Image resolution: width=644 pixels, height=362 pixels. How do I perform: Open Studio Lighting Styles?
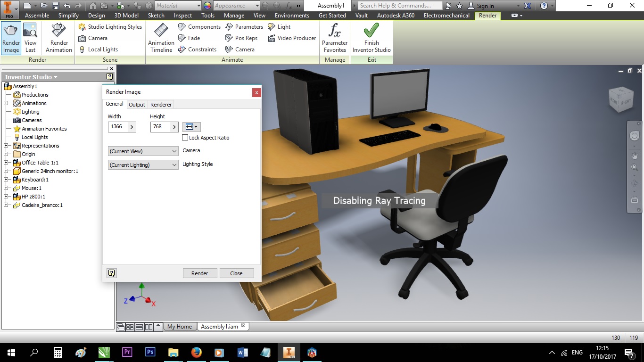(x=110, y=27)
